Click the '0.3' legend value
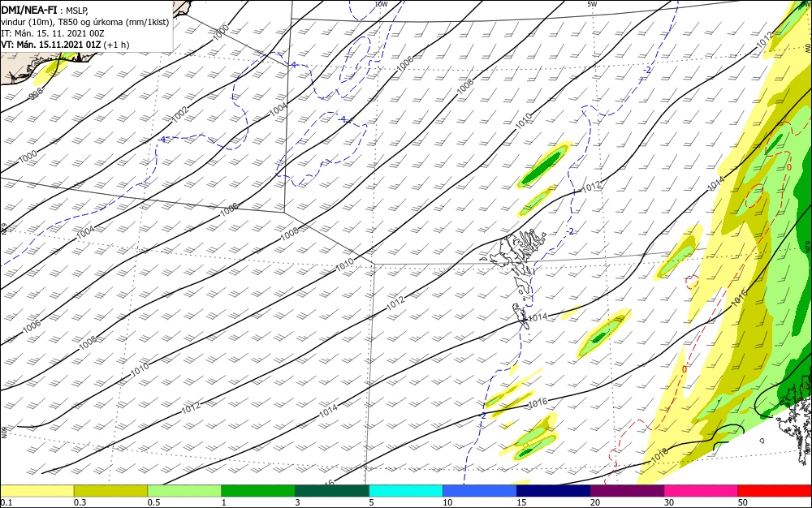 (80, 502)
